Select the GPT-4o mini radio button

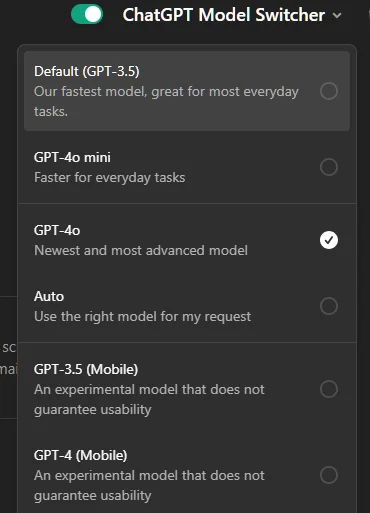tap(329, 167)
